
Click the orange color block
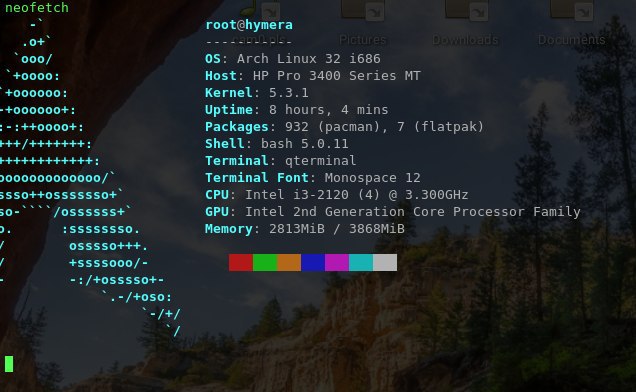(289, 263)
